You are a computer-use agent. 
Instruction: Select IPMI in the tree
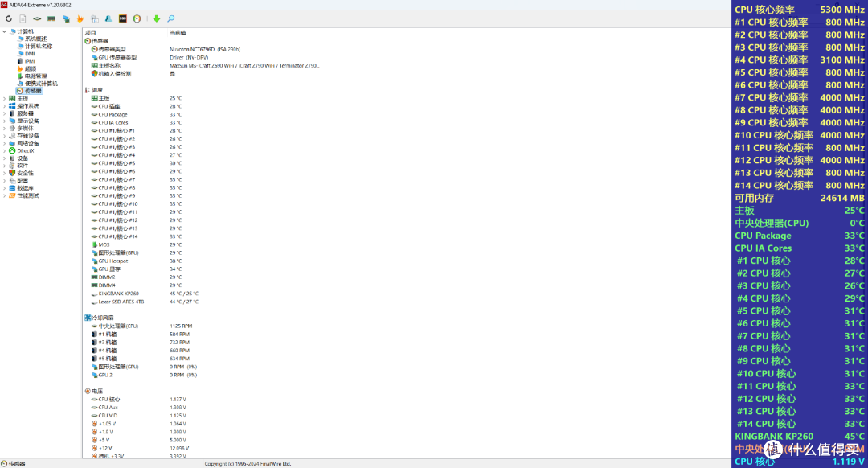(x=30, y=61)
